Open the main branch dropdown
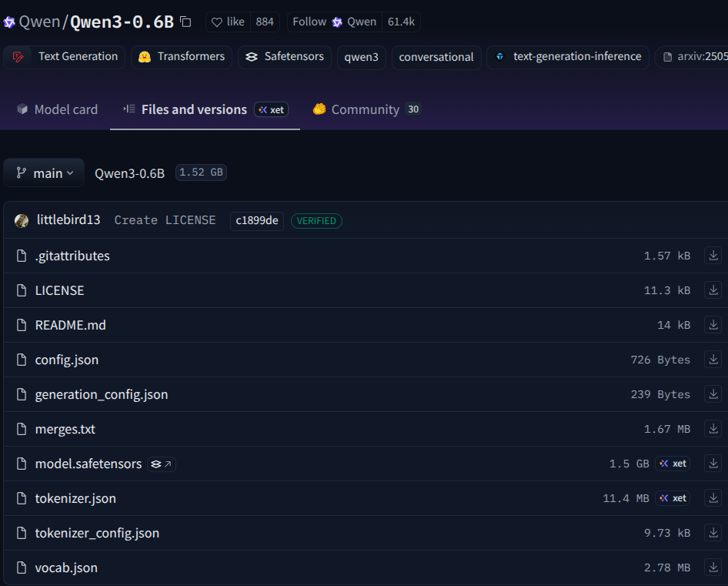Image resolution: width=728 pixels, height=586 pixels. tap(44, 172)
